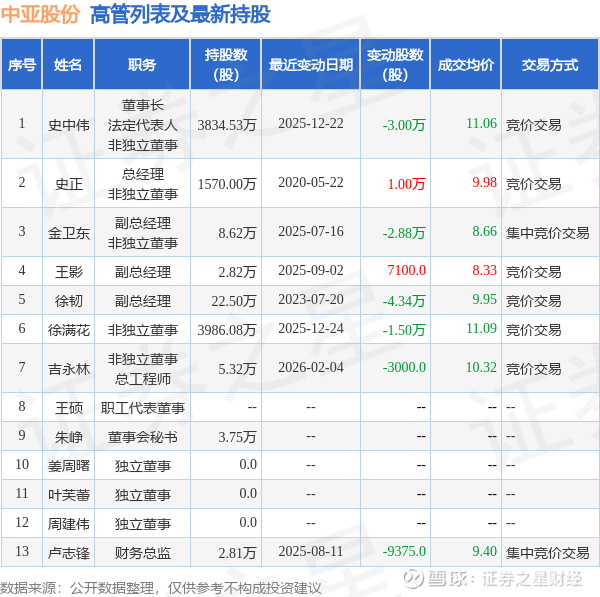
Task: Click the name 姜周曙
Action: [x=68, y=466]
